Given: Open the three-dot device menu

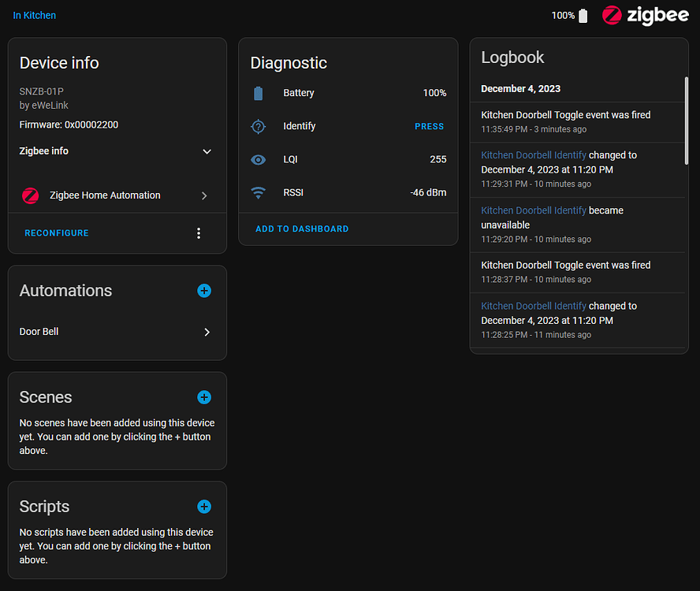Looking at the screenshot, I should point(199,233).
